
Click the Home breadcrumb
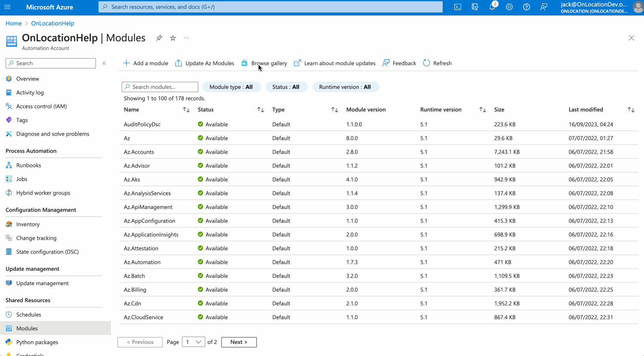click(x=14, y=23)
